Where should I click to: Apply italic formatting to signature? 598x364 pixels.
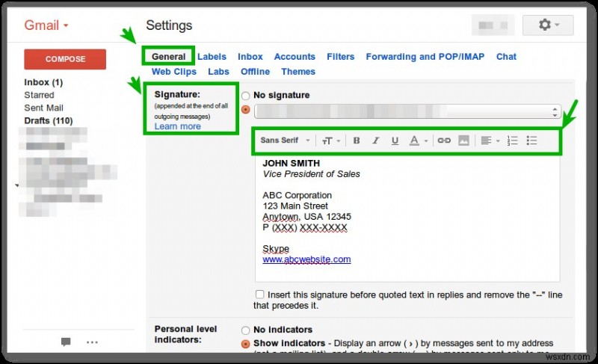point(376,141)
